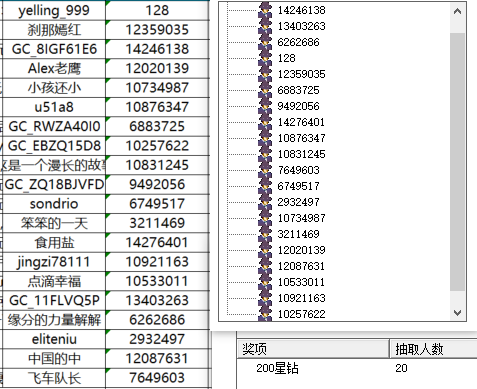Select winner ID 13403263 in tree list
Image resolution: width=477 pixels, height=389 pixels.
pyautogui.click(x=301, y=26)
